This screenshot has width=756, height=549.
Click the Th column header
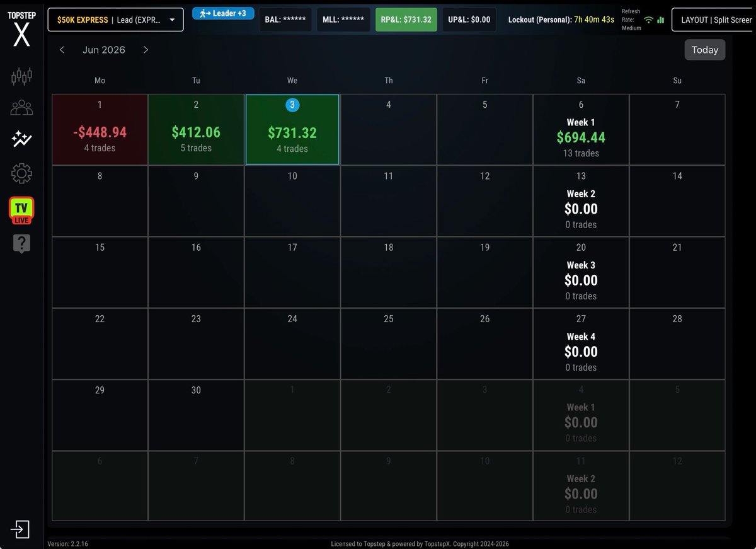click(389, 81)
